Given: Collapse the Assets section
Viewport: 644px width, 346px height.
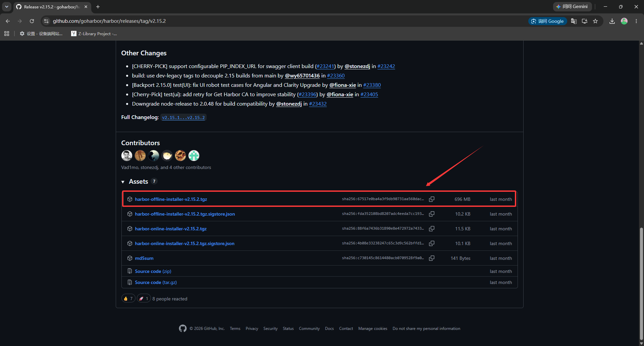Looking at the screenshot, I should [x=123, y=182].
